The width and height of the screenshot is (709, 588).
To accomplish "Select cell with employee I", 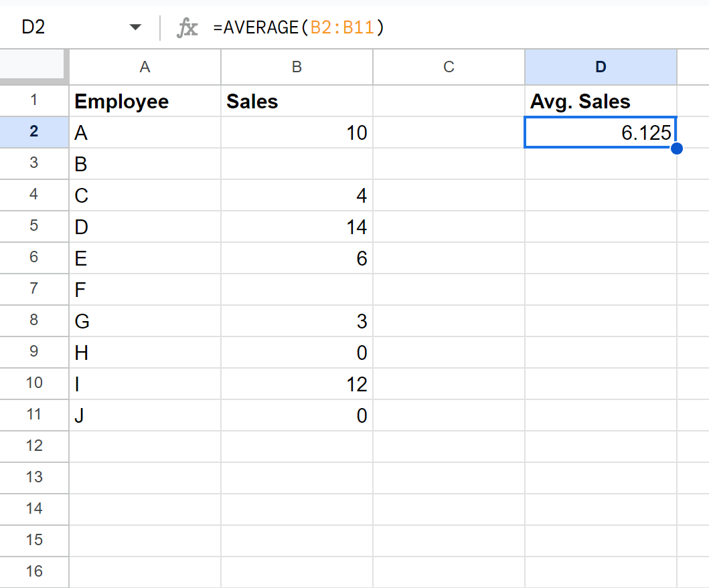I will pos(145,383).
